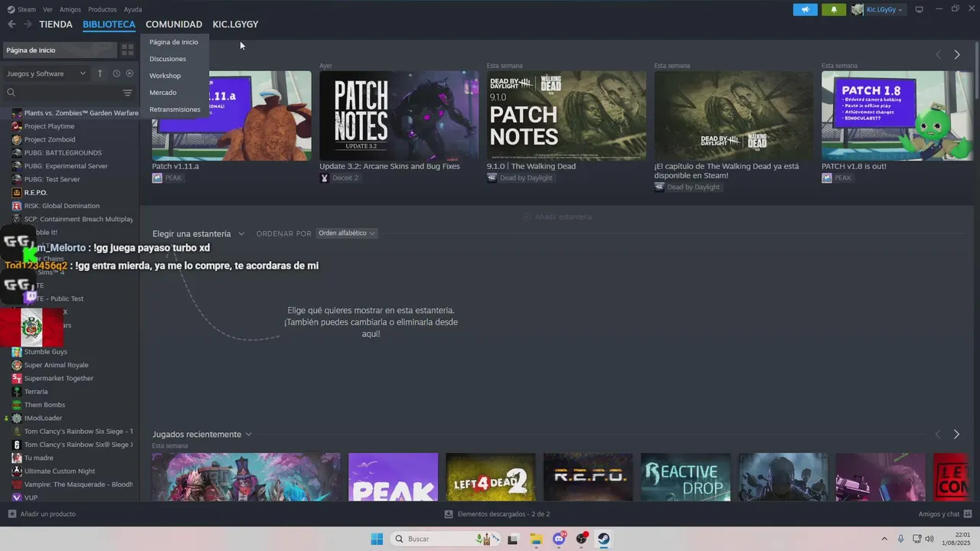
Task: Click the plus icon for Añadir un producto
Action: pyautogui.click(x=11, y=514)
